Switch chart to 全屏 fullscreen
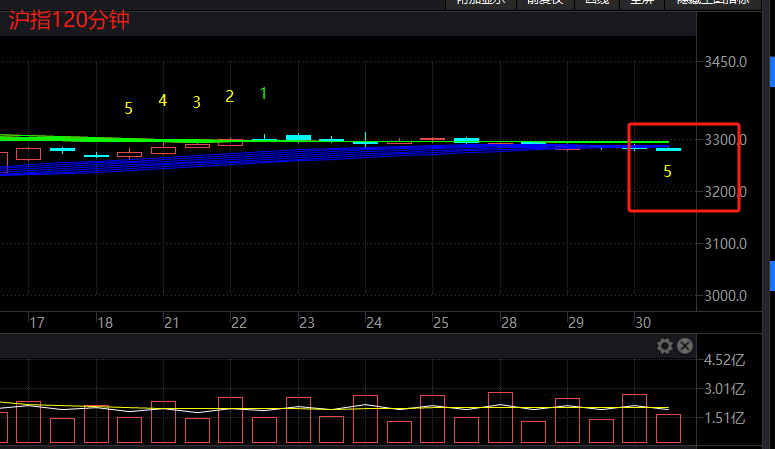The width and height of the screenshot is (775, 449). click(x=642, y=2)
